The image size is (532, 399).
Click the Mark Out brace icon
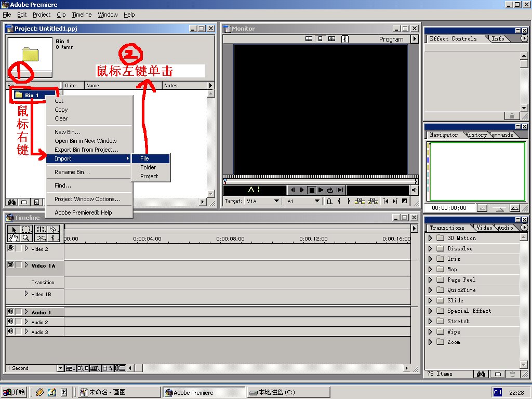click(349, 201)
